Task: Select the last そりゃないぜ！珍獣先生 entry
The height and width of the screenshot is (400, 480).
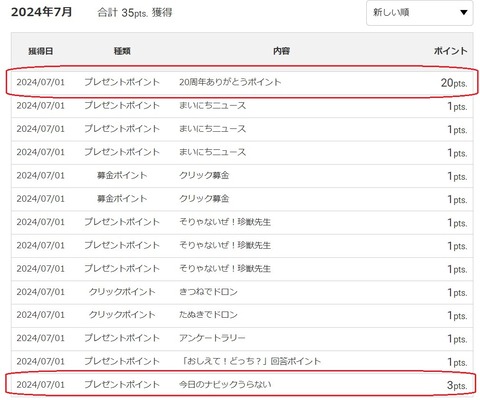Action: [225, 269]
